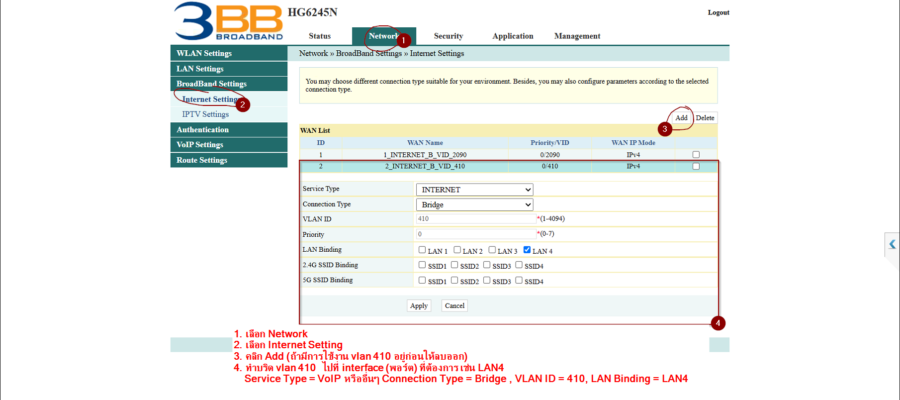900x400 pixels.
Task: Click the Cancel button
Action: point(454,306)
